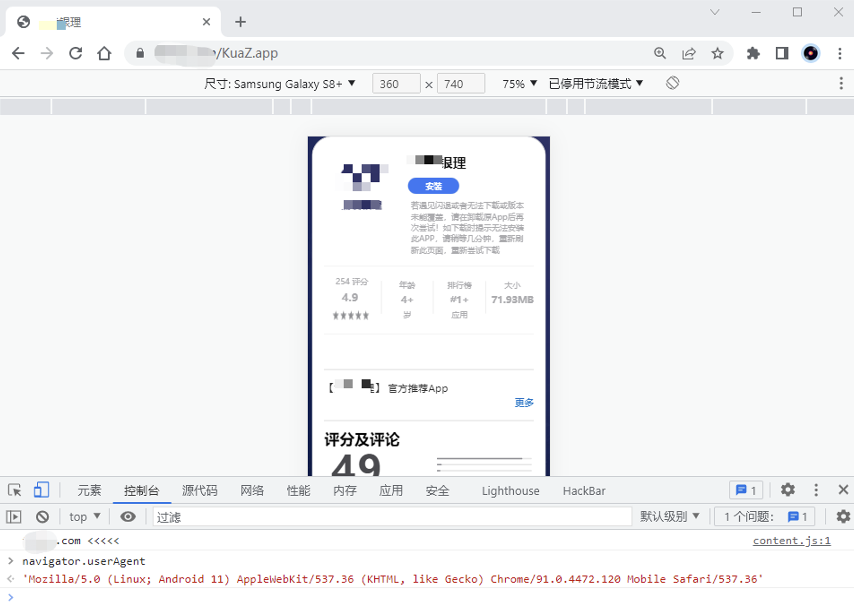The width and height of the screenshot is (854, 616).
Task: Clear the console output
Action: (x=43, y=517)
